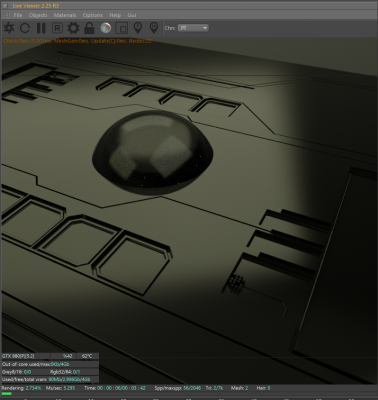Open the Help menu

(x=115, y=15)
